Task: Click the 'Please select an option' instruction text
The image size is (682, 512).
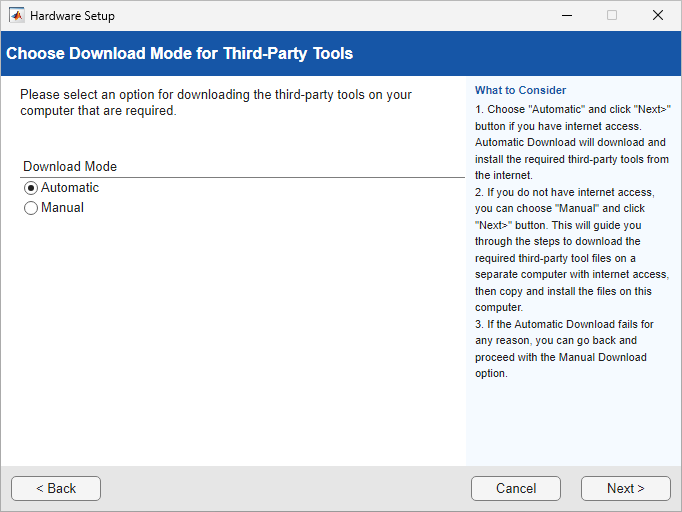Action: pyautogui.click(x=215, y=103)
